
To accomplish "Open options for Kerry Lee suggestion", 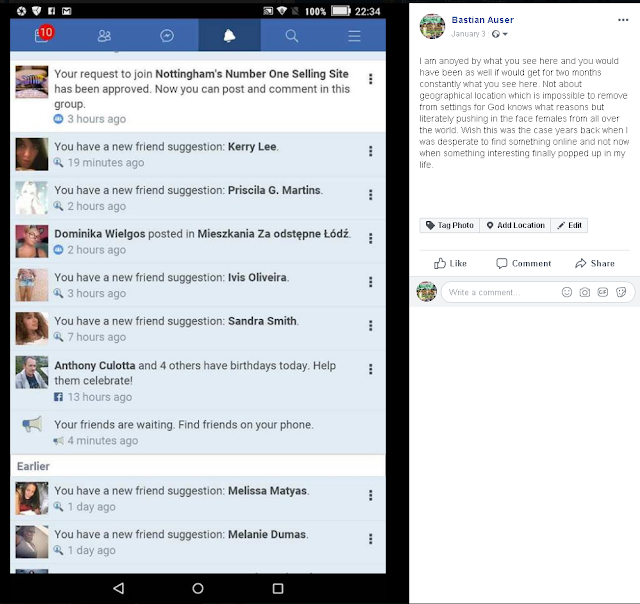I will click(x=371, y=151).
